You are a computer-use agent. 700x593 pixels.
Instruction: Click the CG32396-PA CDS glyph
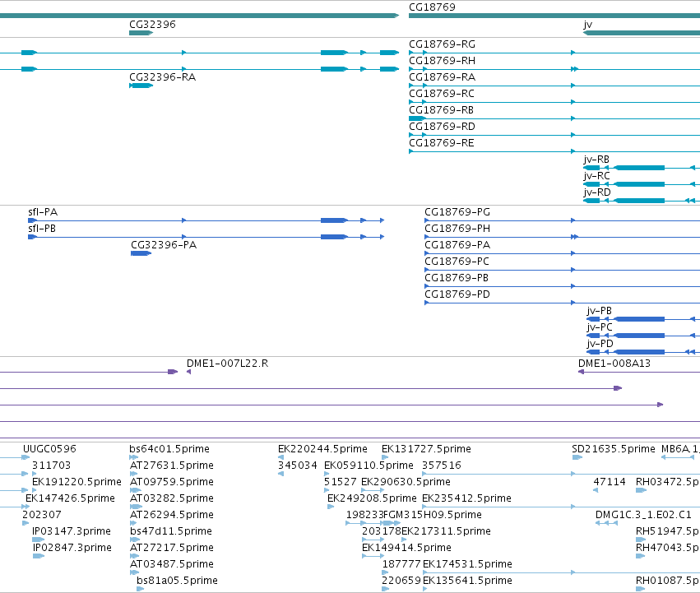[x=141, y=253]
